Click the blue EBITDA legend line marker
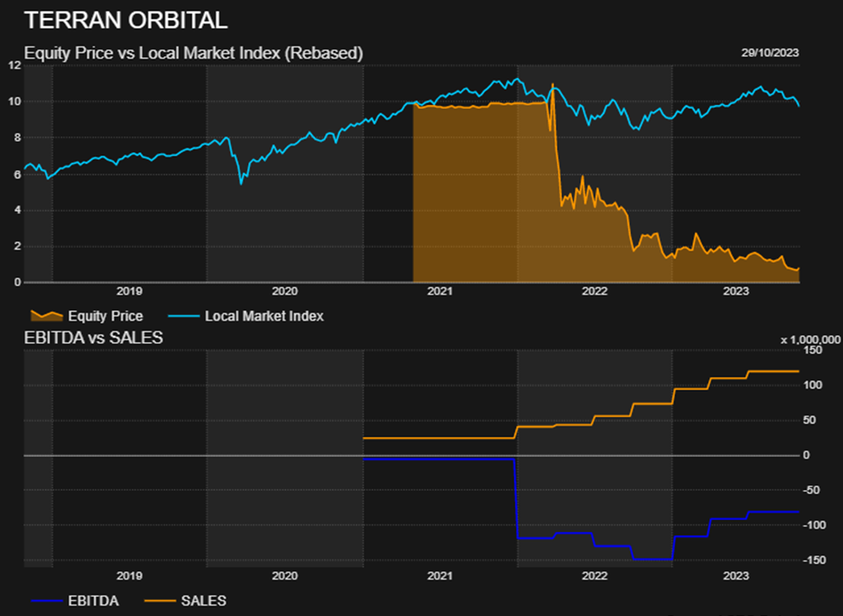Image resolution: width=843 pixels, height=616 pixels. (x=47, y=600)
